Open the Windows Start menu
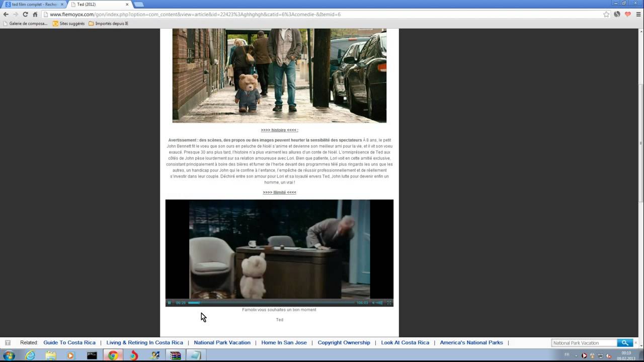 (x=9, y=355)
